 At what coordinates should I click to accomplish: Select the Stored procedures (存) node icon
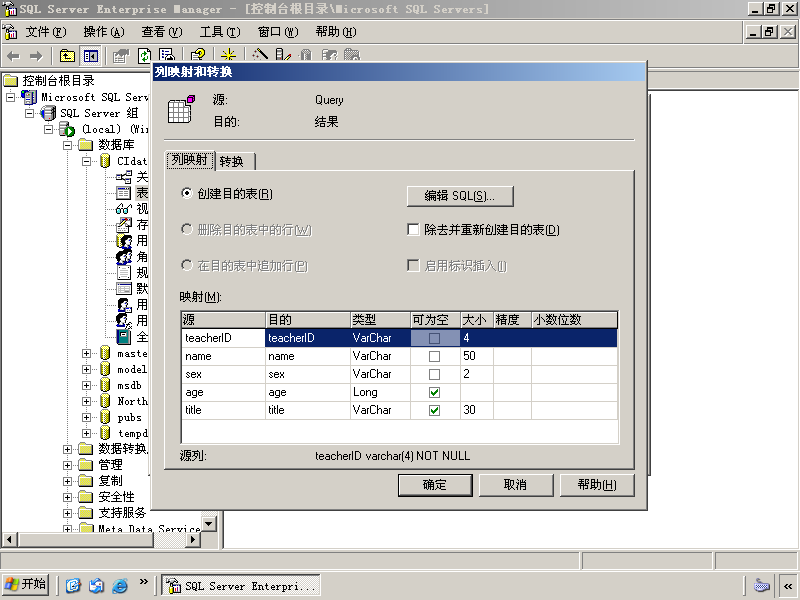tap(123, 224)
